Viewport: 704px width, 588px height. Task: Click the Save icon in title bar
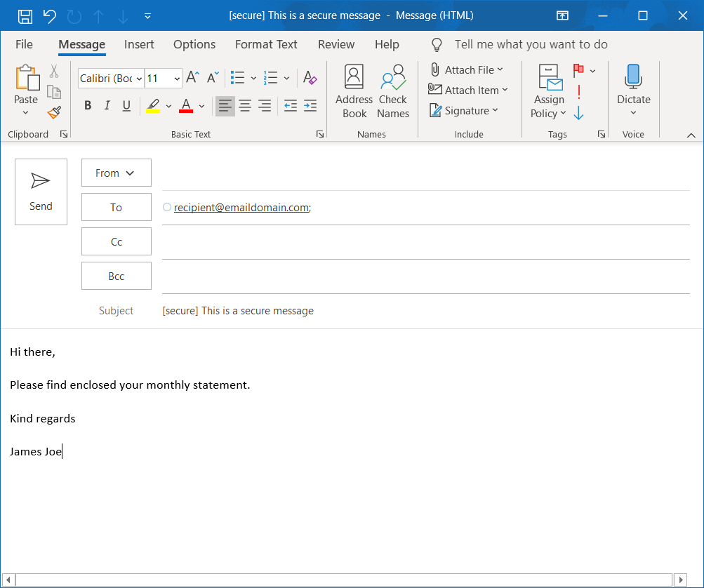[25, 15]
